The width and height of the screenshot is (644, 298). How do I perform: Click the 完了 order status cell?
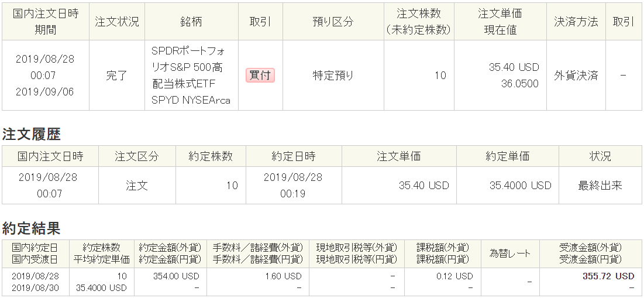117,76
